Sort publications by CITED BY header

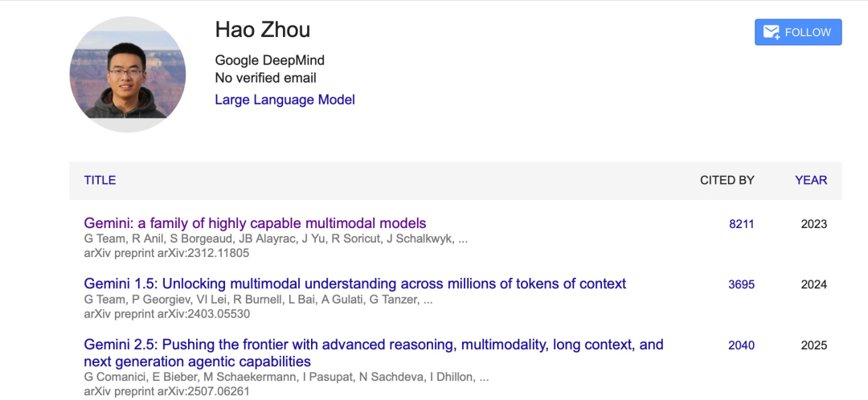pyautogui.click(x=727, y=180)
